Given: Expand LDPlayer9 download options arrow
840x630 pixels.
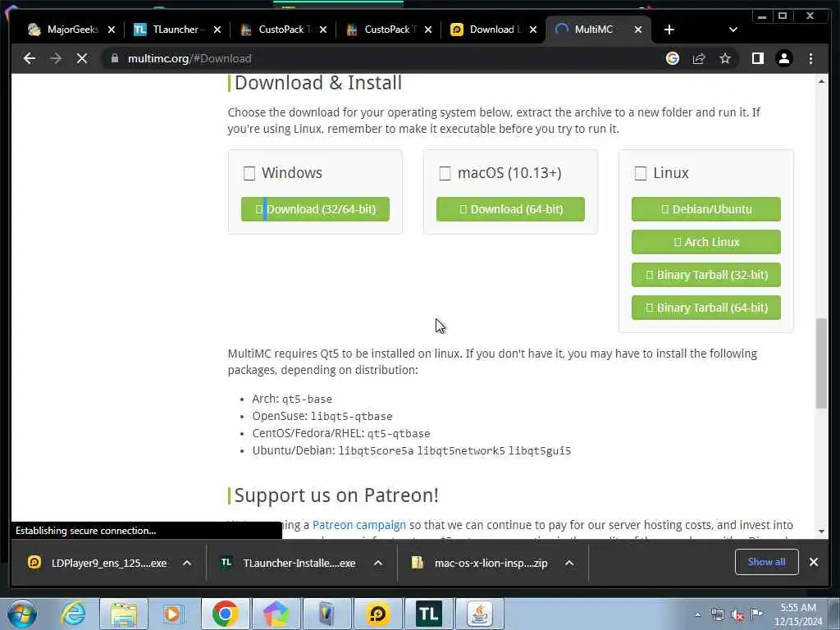Looking at the screenshot, I should click(x=187, y=563).
